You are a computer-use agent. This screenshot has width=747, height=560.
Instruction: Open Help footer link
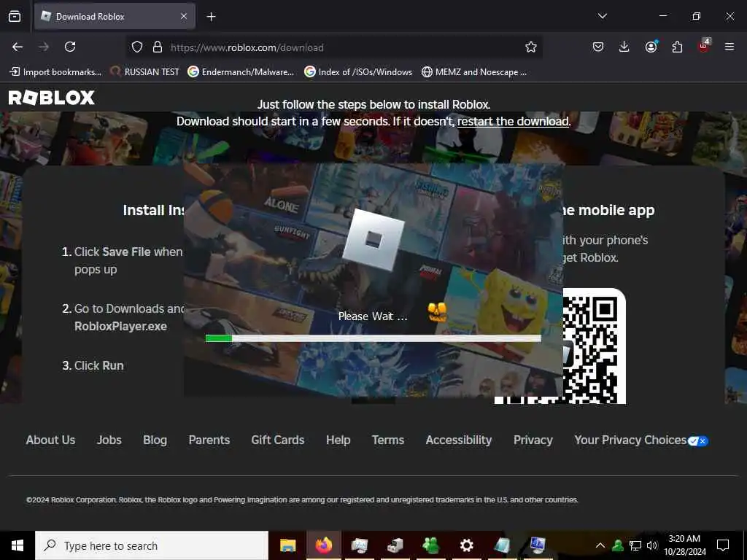pos(338,440)
